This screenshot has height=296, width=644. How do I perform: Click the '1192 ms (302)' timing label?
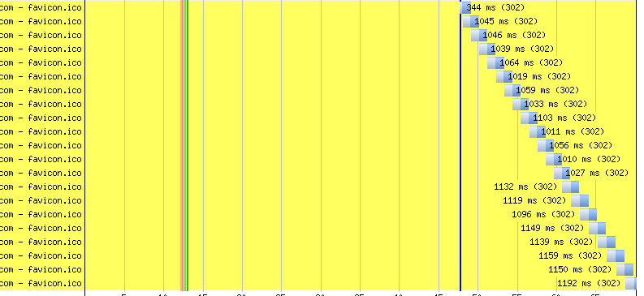589,283
